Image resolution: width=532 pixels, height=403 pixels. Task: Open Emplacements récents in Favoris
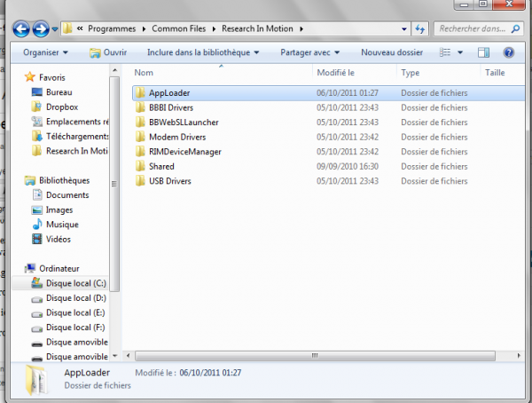[77, 122]
